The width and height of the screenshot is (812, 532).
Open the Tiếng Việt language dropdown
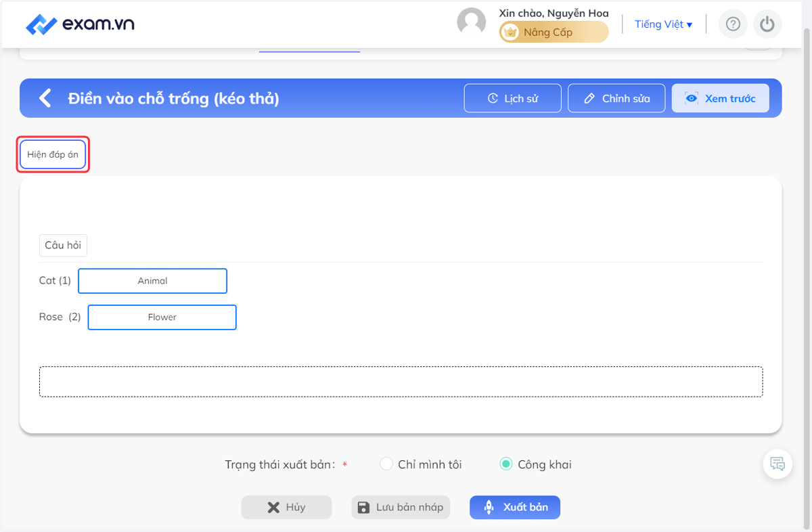click(663, 24)
